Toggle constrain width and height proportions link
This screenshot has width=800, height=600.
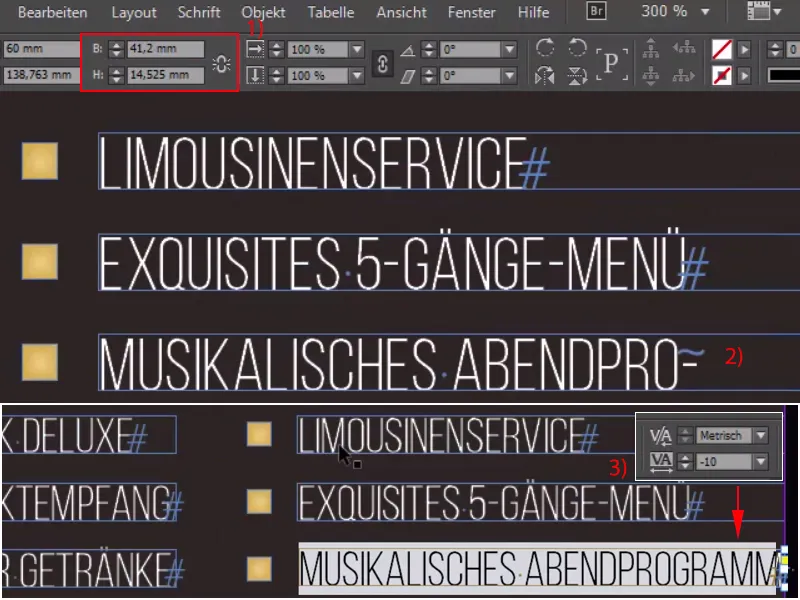coord(221,64)
